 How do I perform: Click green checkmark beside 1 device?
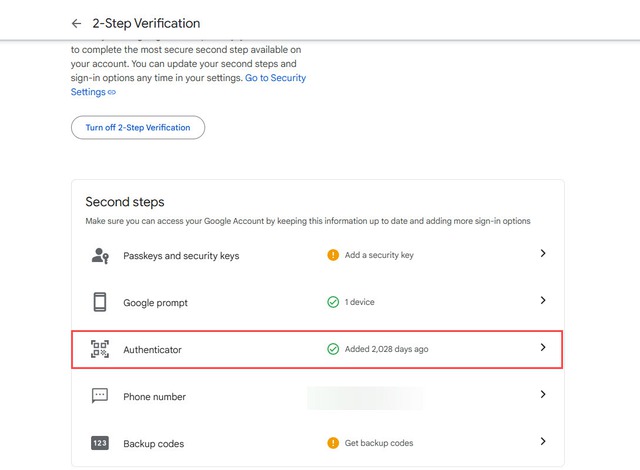pos(333,302)
